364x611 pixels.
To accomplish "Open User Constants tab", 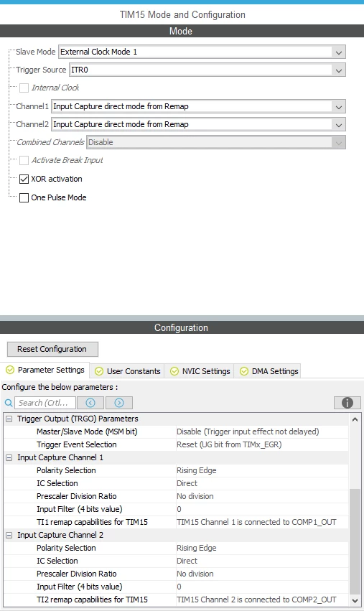I will click(128, 371).
